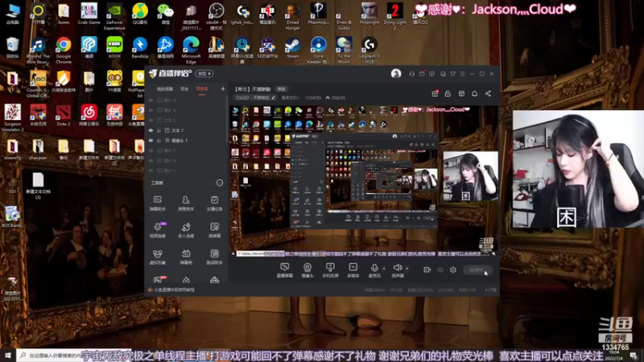Open the customer service headset icon
644x362 pixels.
pos(411,74)
